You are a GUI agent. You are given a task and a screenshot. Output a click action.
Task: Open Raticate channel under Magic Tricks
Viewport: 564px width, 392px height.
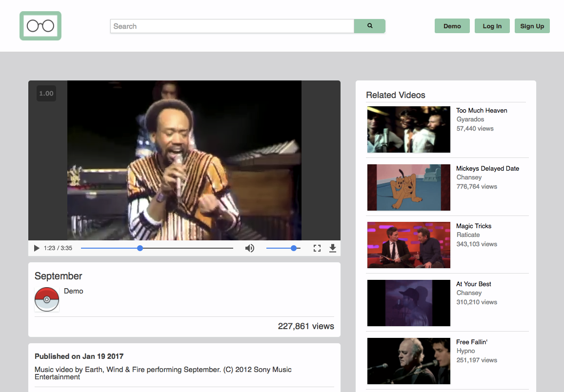click(468, 235)
